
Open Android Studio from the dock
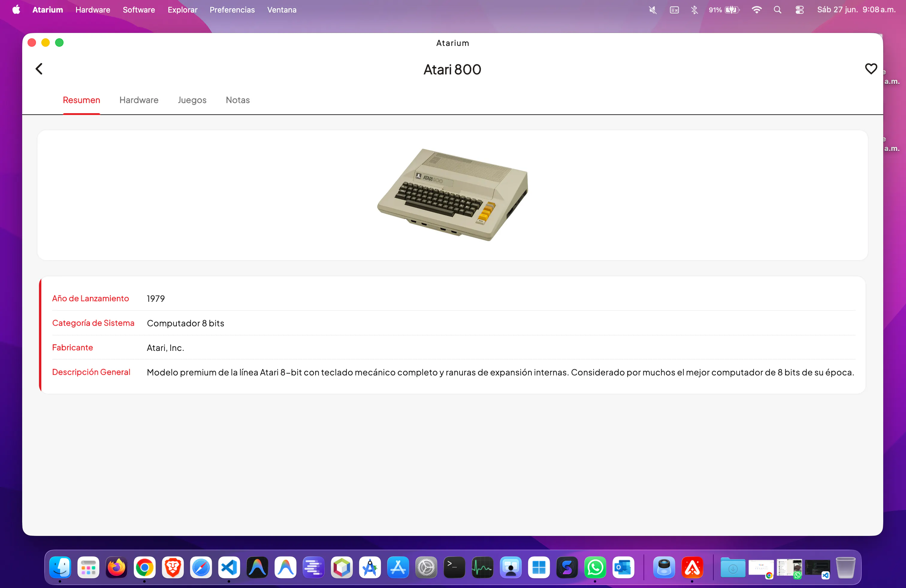tap(370, 567)
